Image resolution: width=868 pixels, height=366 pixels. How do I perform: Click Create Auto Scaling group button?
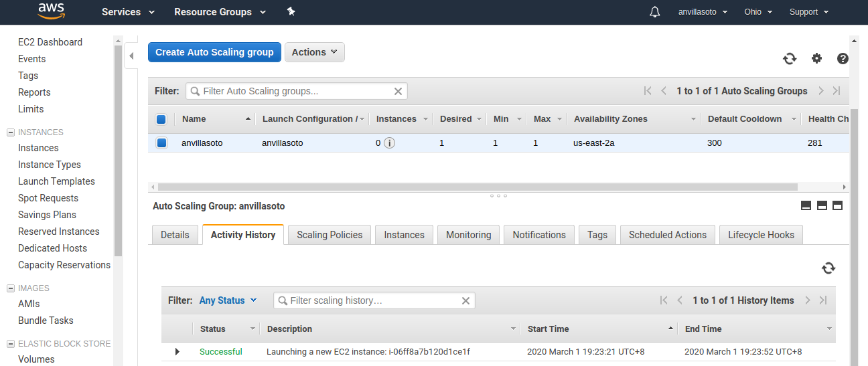(214, 52)
